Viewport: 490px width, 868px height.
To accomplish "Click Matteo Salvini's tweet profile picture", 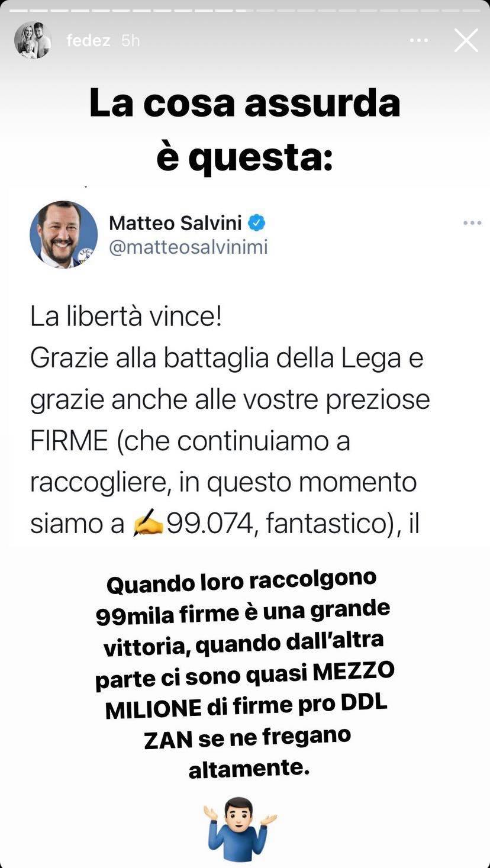I will click(x=63, y=234).
